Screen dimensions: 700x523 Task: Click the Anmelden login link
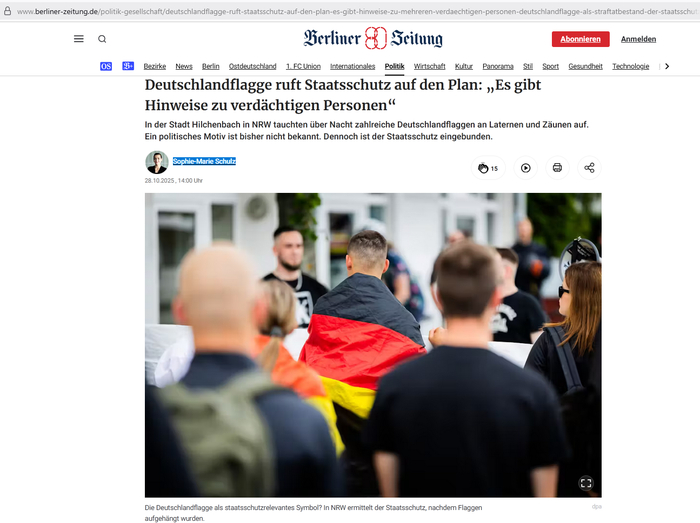point(638,39)
